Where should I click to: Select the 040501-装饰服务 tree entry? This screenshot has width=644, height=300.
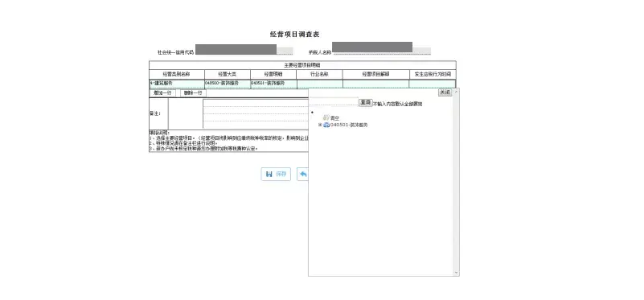(x=349, y=125)
